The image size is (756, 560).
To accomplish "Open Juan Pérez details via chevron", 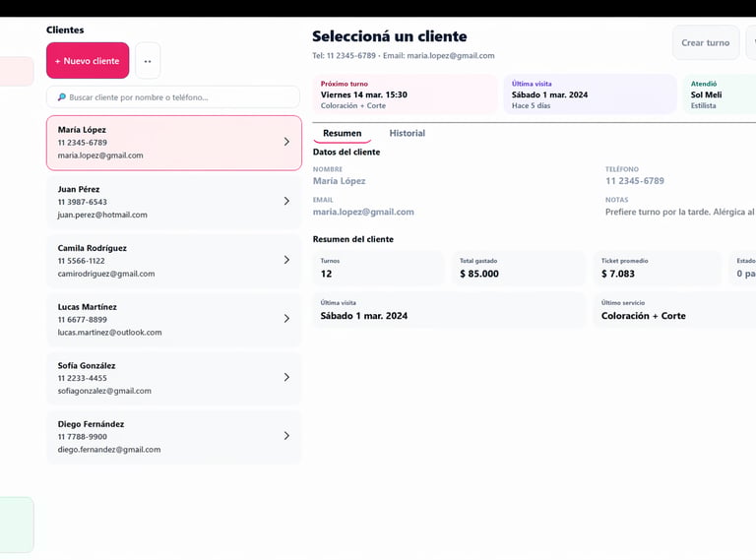I will 286,201.
